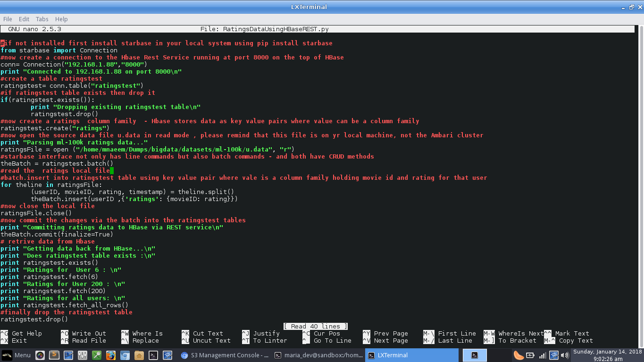Click the '^W Where Is' shortcut label
The image size is (644, 362).
click(x=142, y=333)
